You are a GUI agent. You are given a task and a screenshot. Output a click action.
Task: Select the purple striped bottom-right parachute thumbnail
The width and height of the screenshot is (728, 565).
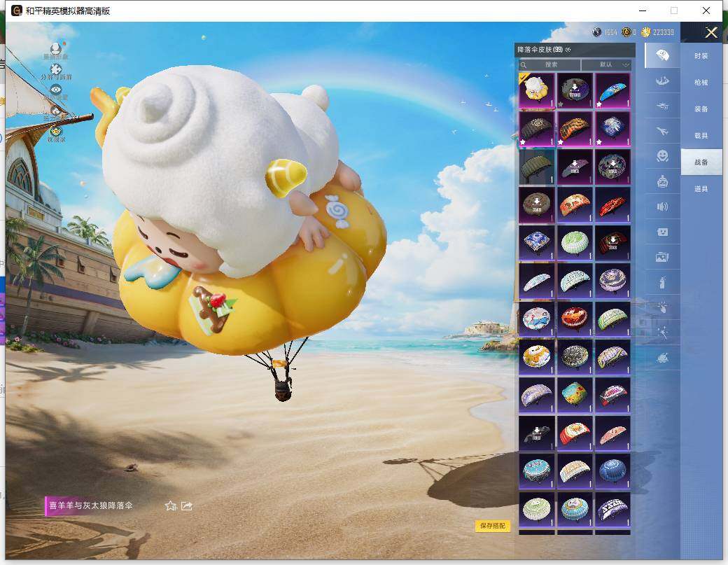coord(613,510)
